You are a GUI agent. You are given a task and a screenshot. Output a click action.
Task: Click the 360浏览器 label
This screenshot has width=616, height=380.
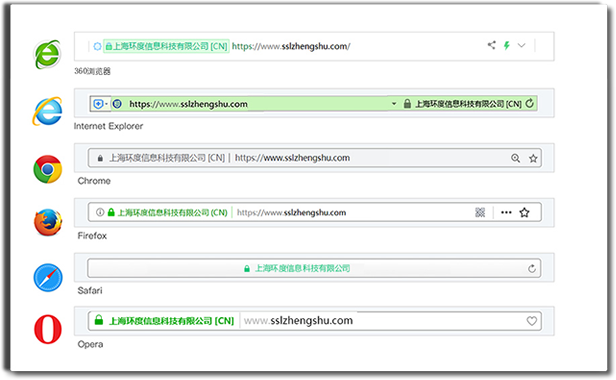[x=92, y=71]
